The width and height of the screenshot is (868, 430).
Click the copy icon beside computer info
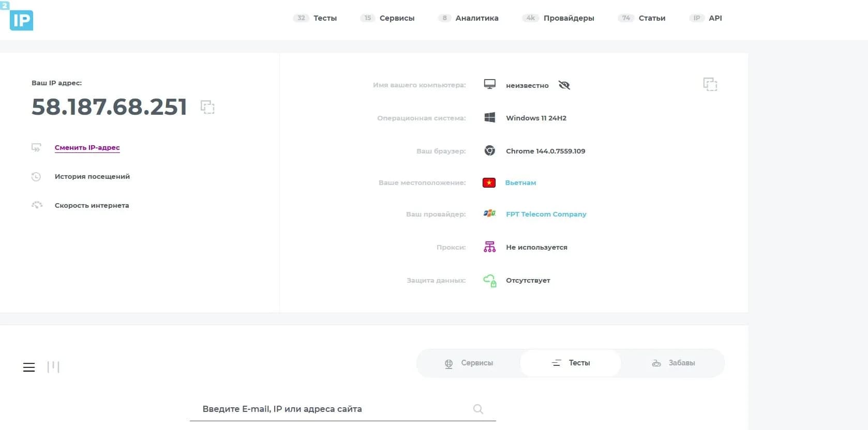710,84
